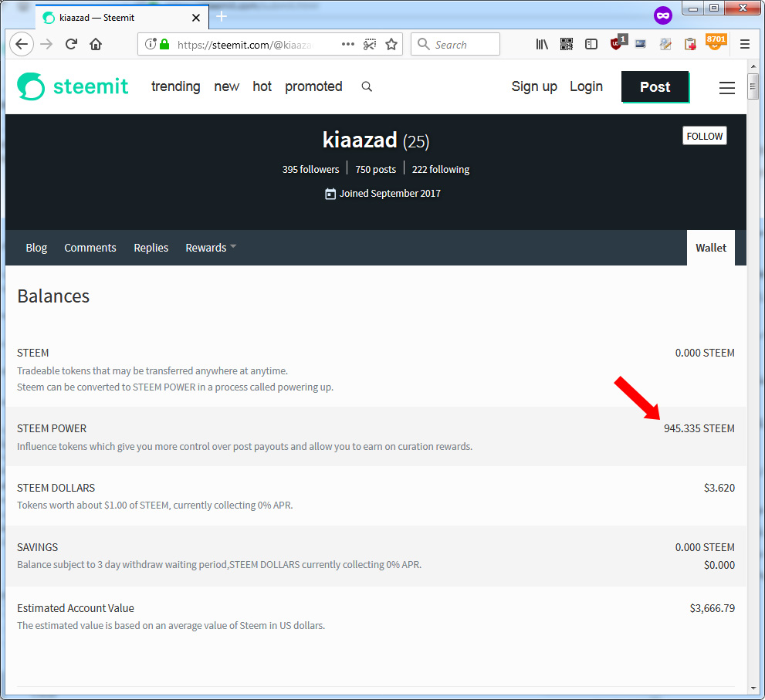
Task: Click the Steemit search magnifier icon
Action: (x=367, y=87)
